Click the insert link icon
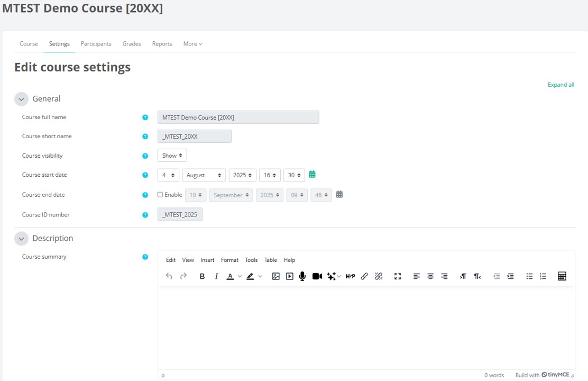The height and width of the screenshot is (381, 588). (x=364, y=276)
